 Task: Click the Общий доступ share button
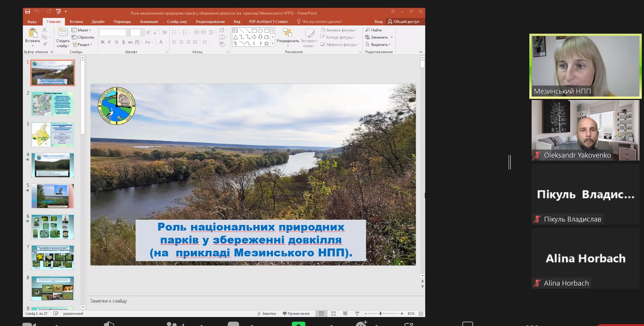[x=403, y=22]
